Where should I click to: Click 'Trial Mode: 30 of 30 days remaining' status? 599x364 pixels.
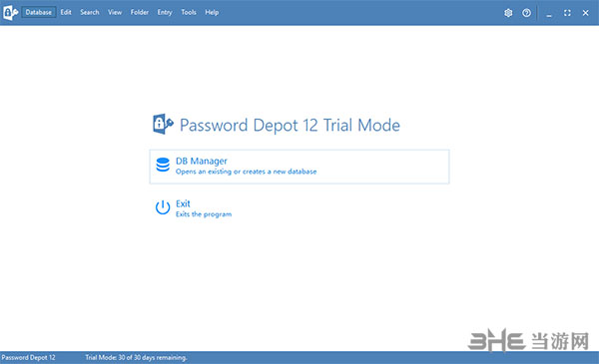tap(136, 357)
